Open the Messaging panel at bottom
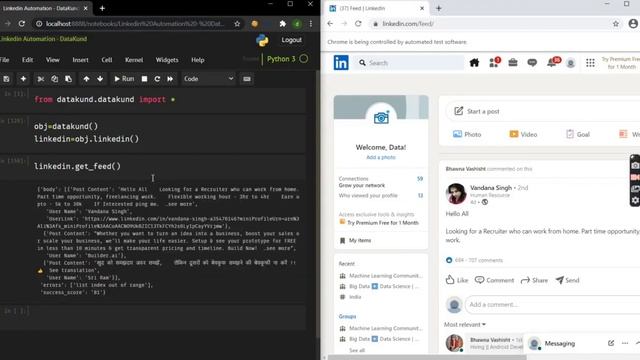The width and height of the screenshot is (640, 360). [x=560, y=344]
